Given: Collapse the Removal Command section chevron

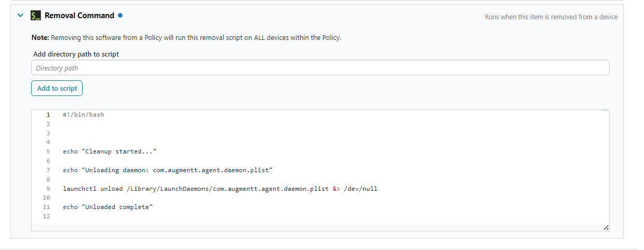Looking at the screenshot, I should 20,16.
